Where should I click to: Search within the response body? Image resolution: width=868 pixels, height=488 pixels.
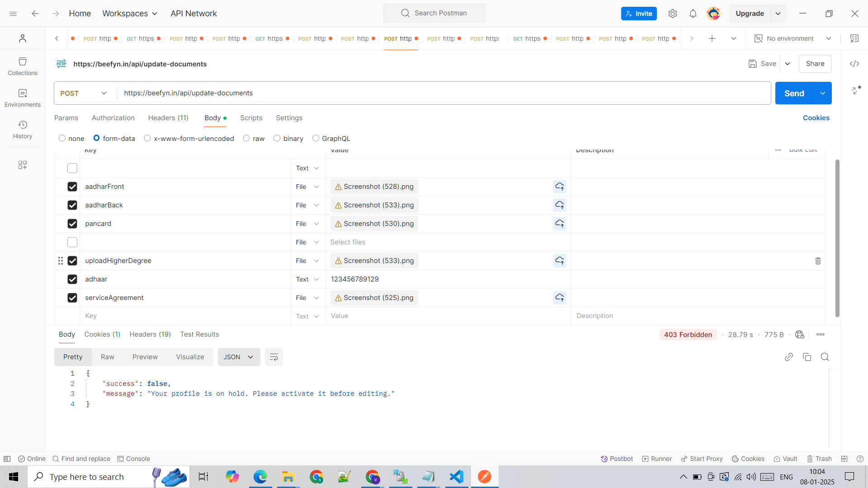pos(825,357)
